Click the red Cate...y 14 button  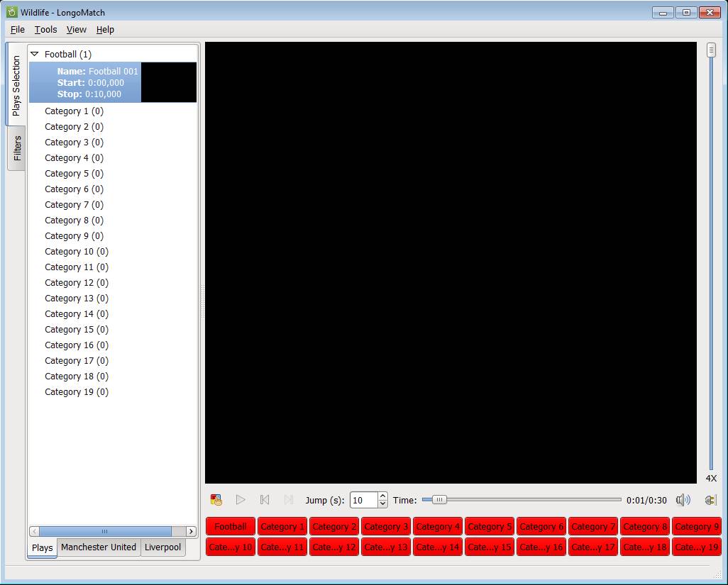tap(438, 547)
